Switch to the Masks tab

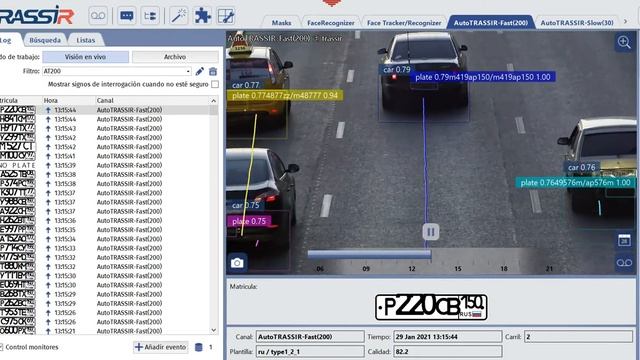click(x=282, y=23)
